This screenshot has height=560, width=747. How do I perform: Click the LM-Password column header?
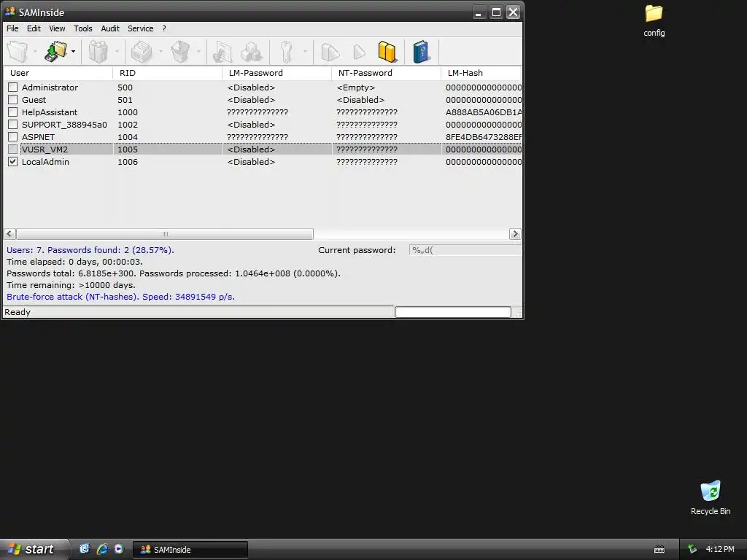(x=276, y=73)
